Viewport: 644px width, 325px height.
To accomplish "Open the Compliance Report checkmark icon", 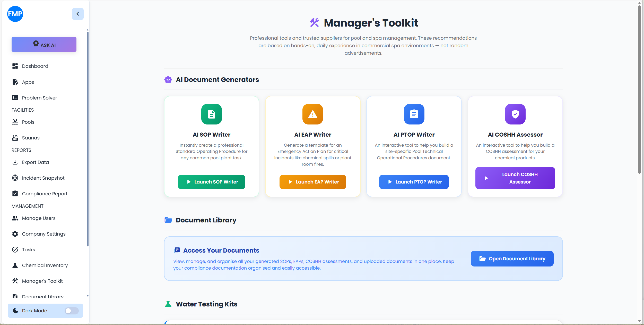I will [15, 194].
